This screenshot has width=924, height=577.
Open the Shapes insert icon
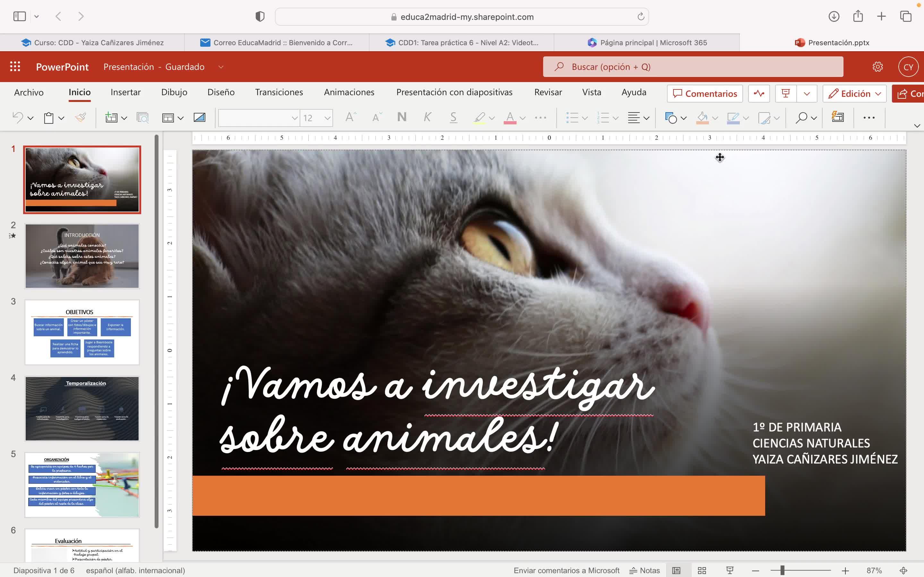pos(671,118)
